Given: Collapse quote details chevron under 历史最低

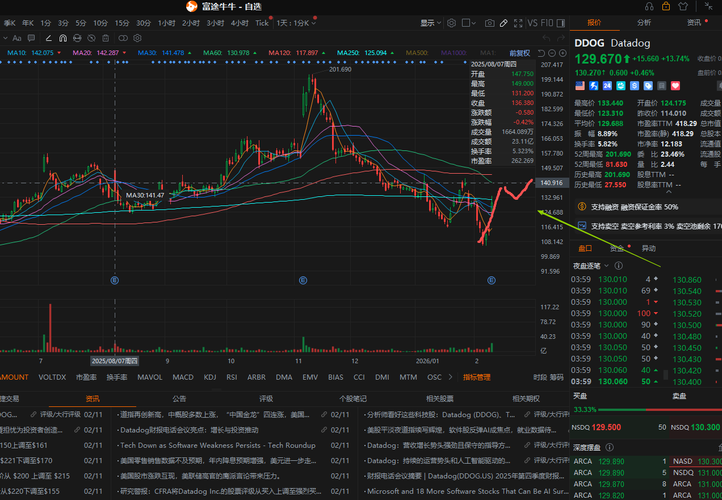Looking at the screenshot, I should [669, 192].
